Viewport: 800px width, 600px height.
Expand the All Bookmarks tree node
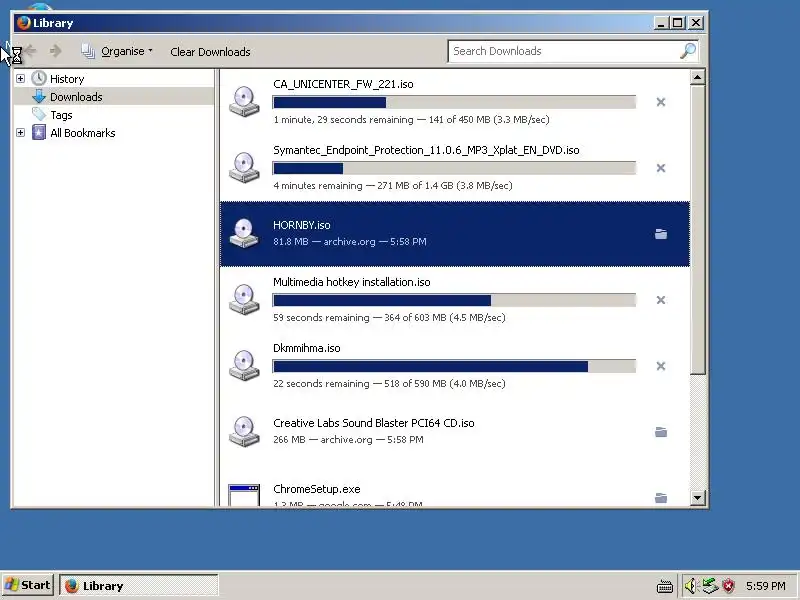click(x=20, y=133)
